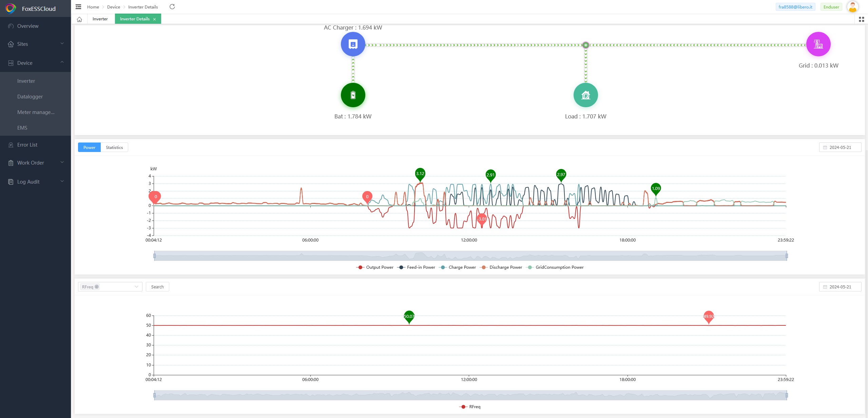This screenshot has width=868, height=418.
Task: Open the tab grid options icon
Action: click(861, 19)
